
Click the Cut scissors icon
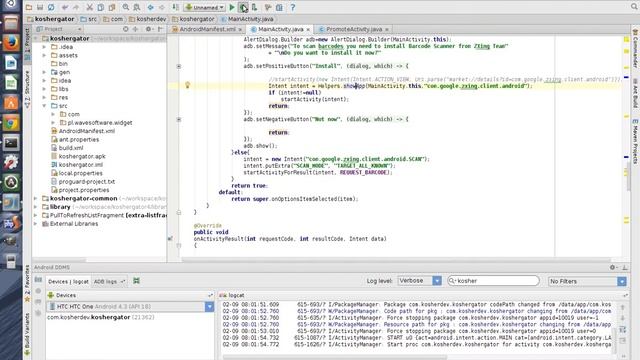click(x=89, y=7)
